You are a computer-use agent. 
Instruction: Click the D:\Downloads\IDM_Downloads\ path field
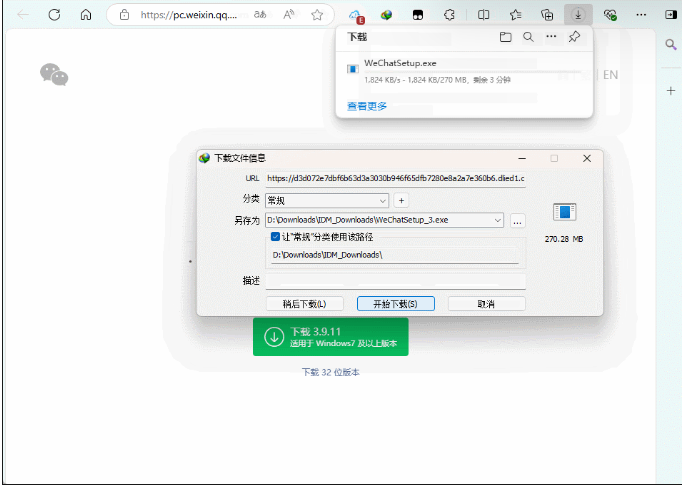395,255
